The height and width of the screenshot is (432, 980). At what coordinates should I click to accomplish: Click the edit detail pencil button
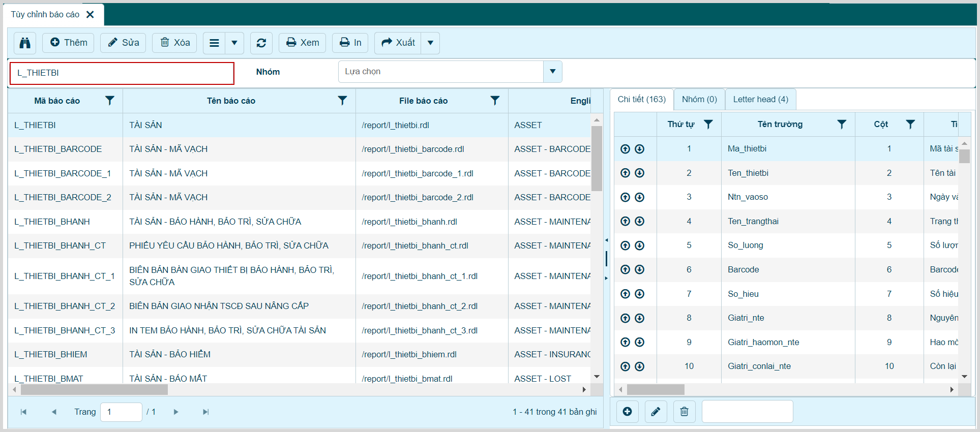(656, 412)
